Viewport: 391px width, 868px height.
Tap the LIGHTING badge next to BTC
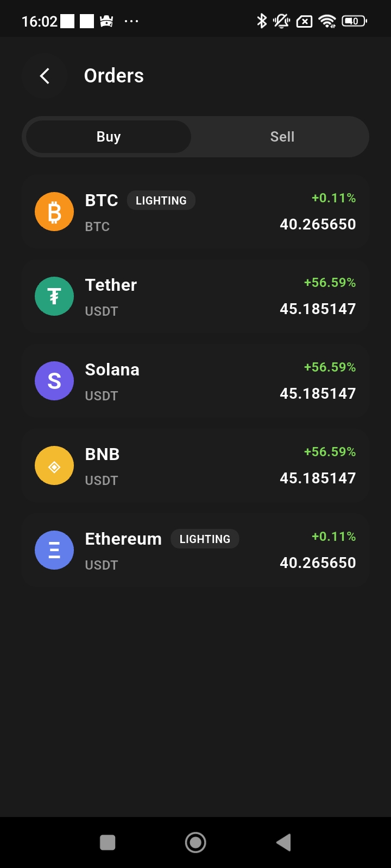pos(161,201)
